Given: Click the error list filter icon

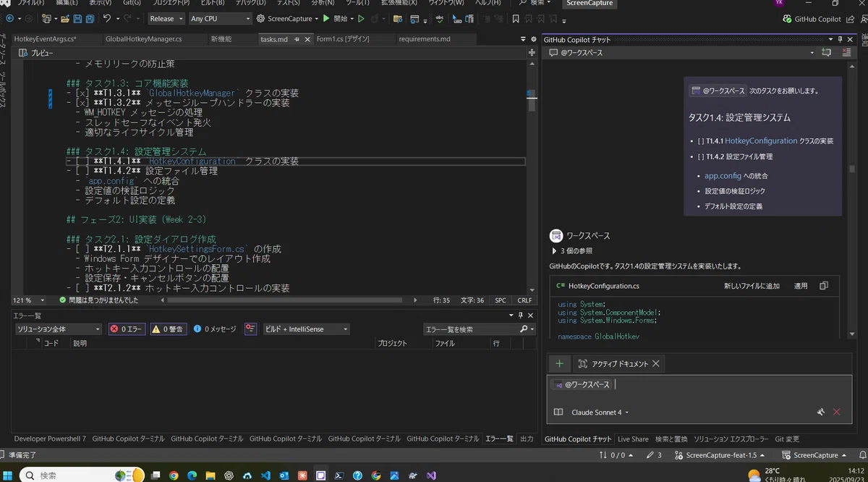Looking at the screenshot, I should [250, 329].
